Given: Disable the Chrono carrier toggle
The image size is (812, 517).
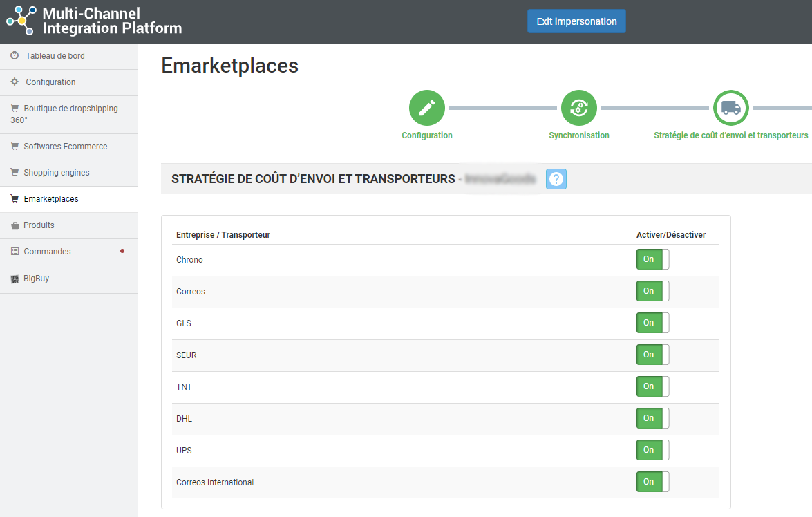Looking at the screenshot, I should [652, 259].
